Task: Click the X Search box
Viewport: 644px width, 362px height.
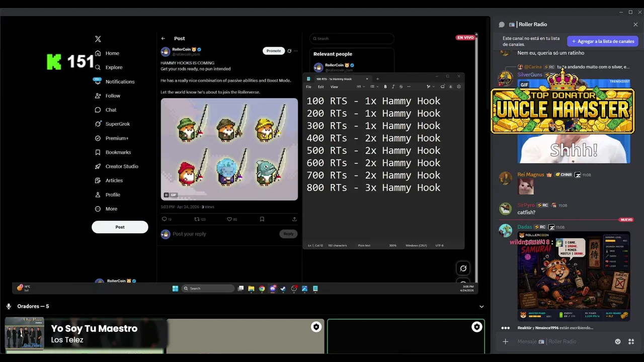Action: tap(352, 39)
